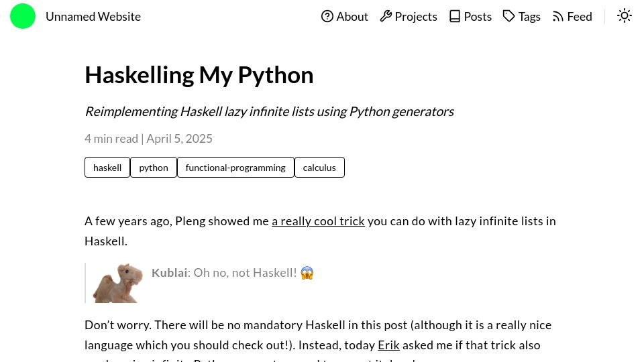644x362 pixels.
Task: Click the screaming face emoji
Action: [x=307, y=273]
